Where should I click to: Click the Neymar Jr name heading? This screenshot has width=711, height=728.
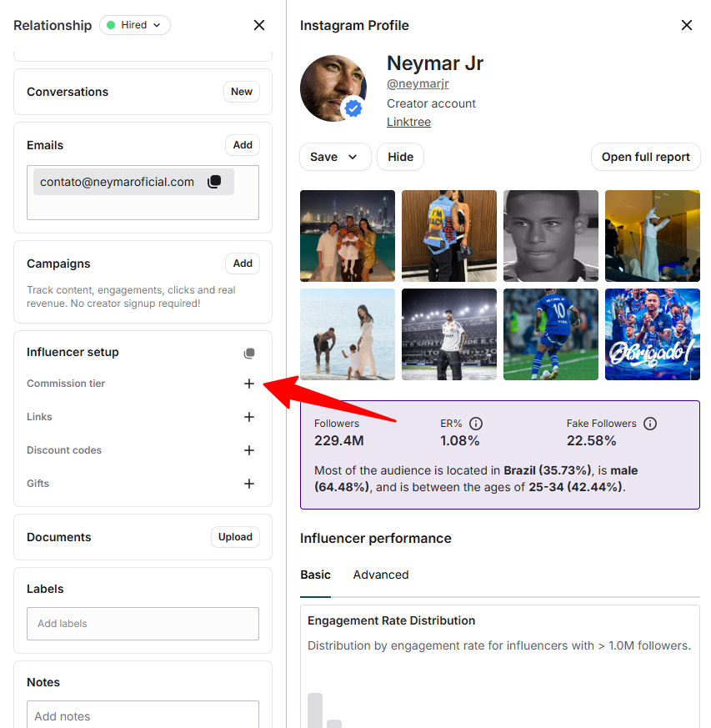(435, 63)
